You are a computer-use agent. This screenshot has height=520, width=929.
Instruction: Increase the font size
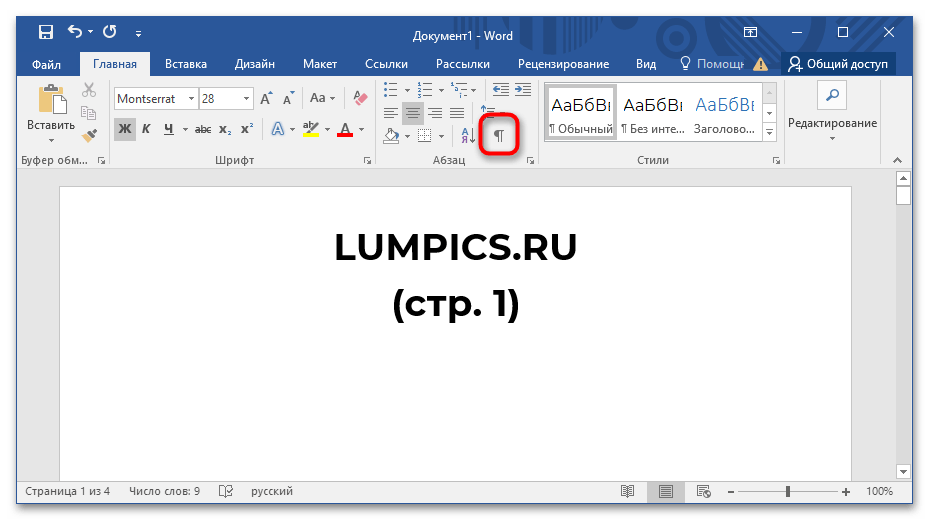267,98
